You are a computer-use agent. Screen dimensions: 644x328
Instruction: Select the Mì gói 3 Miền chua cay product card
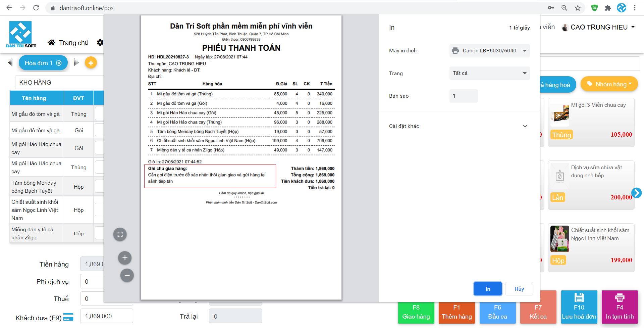point(591,122)
